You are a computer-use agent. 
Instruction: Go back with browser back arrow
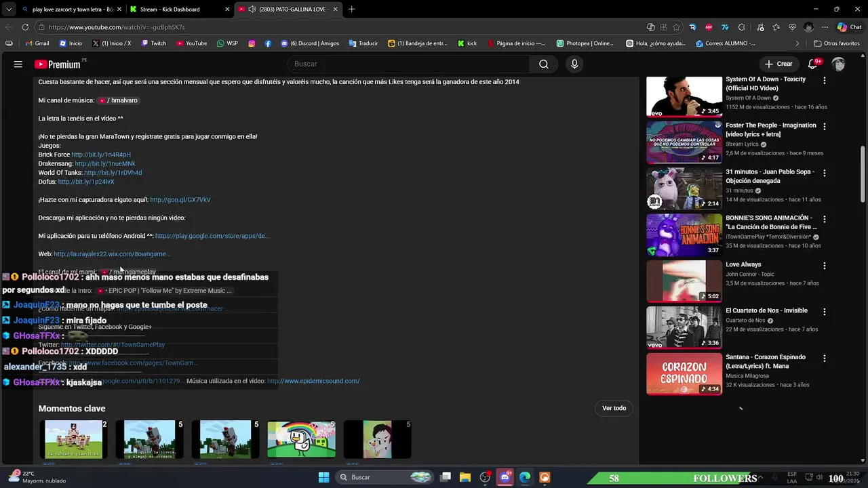point(9,27)
